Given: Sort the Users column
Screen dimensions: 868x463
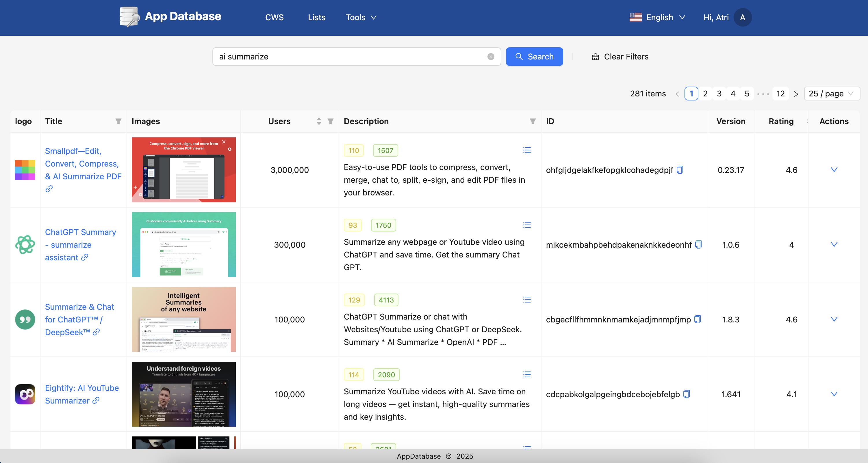Looking at the screenshot, I should tap(319, 121).
